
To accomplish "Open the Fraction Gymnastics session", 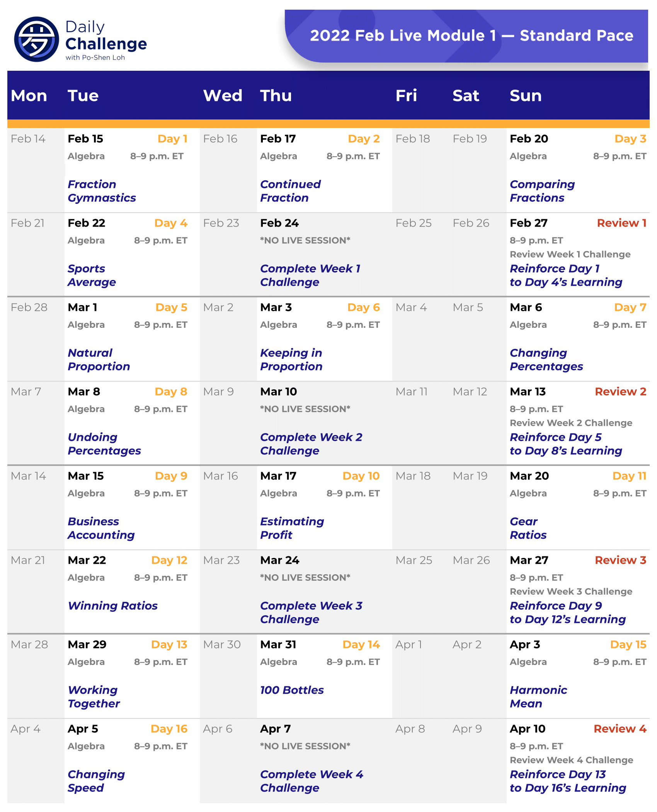I will tap(102, 191).
